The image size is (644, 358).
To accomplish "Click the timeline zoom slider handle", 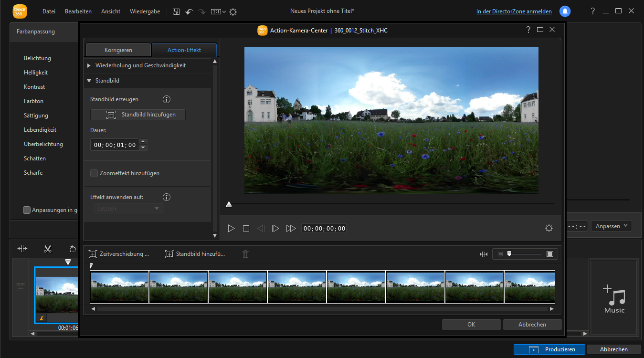I will coord(509,254).
